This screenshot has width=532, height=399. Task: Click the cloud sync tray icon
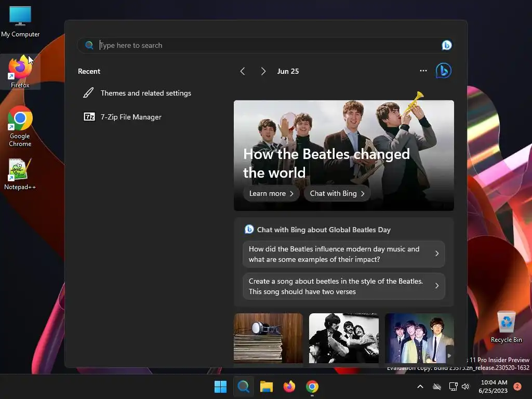pyautogui.click(x=437, y=387)
